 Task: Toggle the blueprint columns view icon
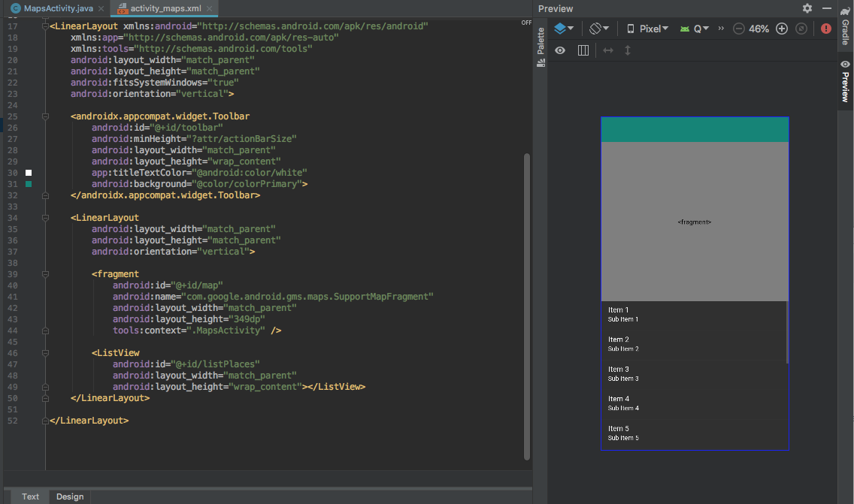click(583, 50)
